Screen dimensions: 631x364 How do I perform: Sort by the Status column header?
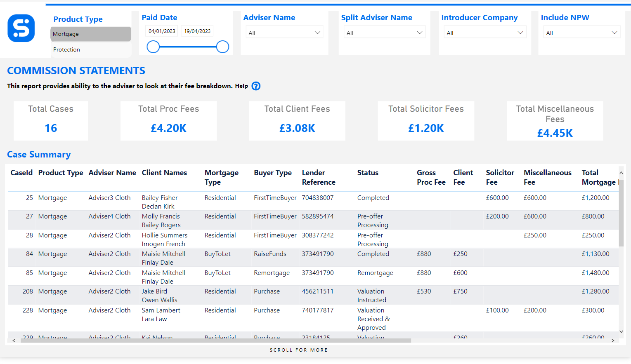pos(368,173)
